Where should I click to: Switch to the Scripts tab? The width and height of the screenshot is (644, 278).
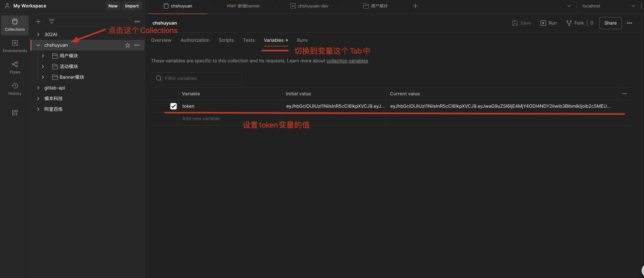click(x=226, y=40)
